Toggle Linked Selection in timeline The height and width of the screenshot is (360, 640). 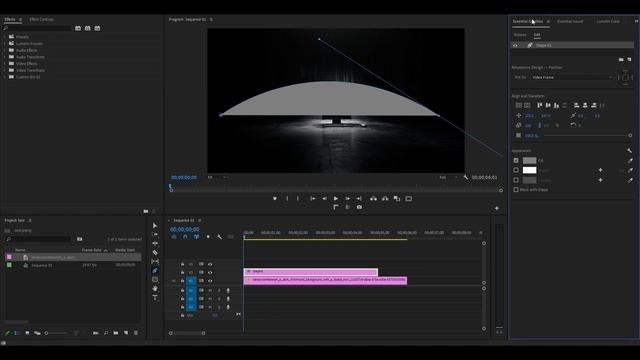coord(196,237)
